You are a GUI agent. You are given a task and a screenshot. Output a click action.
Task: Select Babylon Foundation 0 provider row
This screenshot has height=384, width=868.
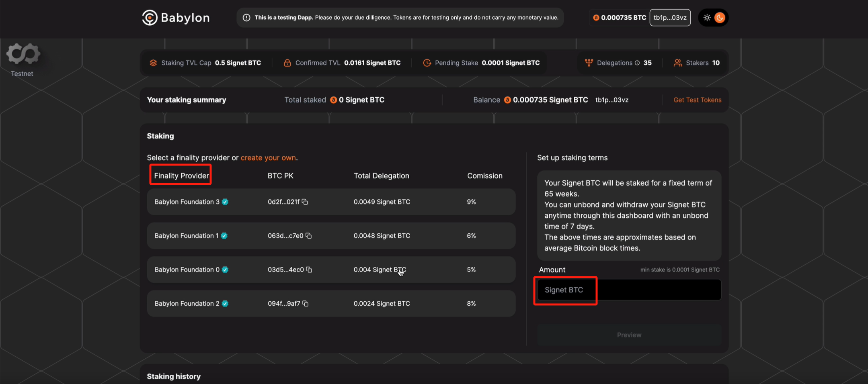point(331,270)
